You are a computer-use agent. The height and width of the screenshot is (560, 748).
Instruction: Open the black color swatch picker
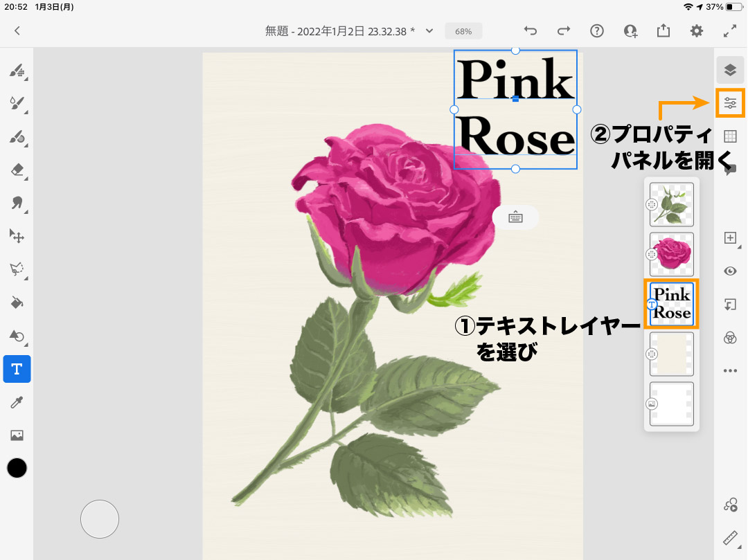(x=17, y=468)
